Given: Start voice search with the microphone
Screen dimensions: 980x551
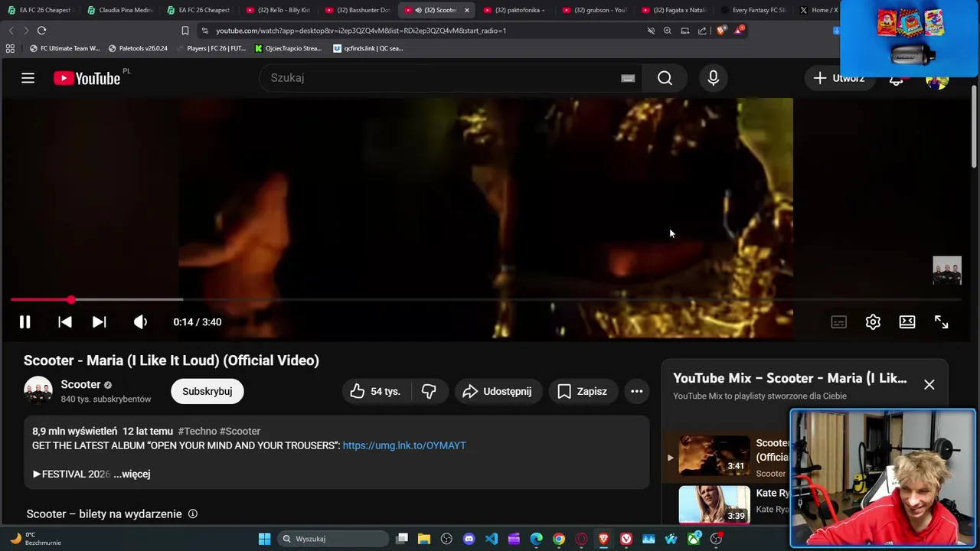Looking at the screenshot, I should [713, 78].
